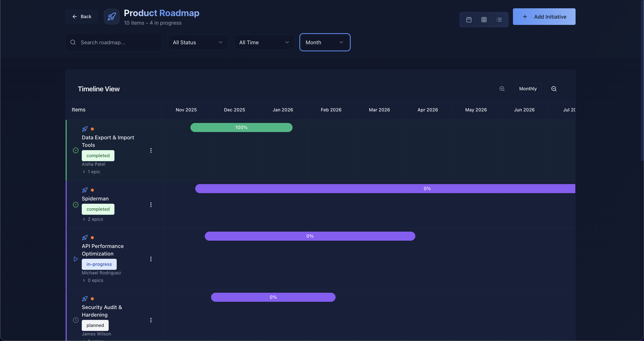Click the green 100% progress bar
Image resolution: width=644 pixels, height=341 pixels.
241,127
